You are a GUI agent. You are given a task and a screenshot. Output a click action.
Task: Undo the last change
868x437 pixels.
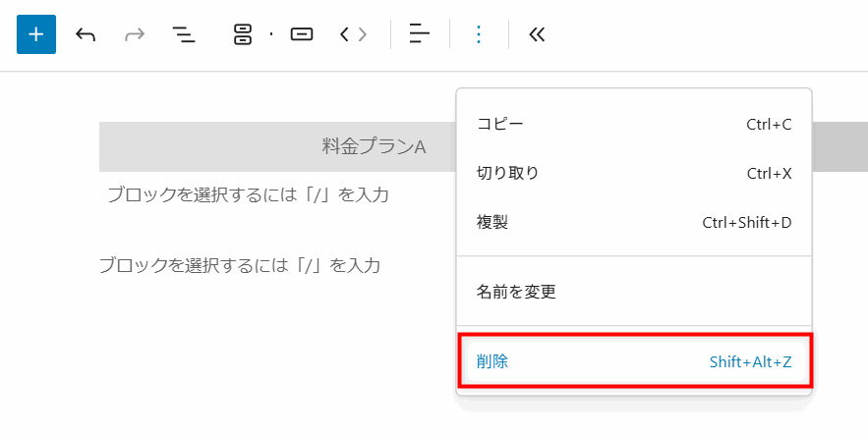tap(86, 34)
